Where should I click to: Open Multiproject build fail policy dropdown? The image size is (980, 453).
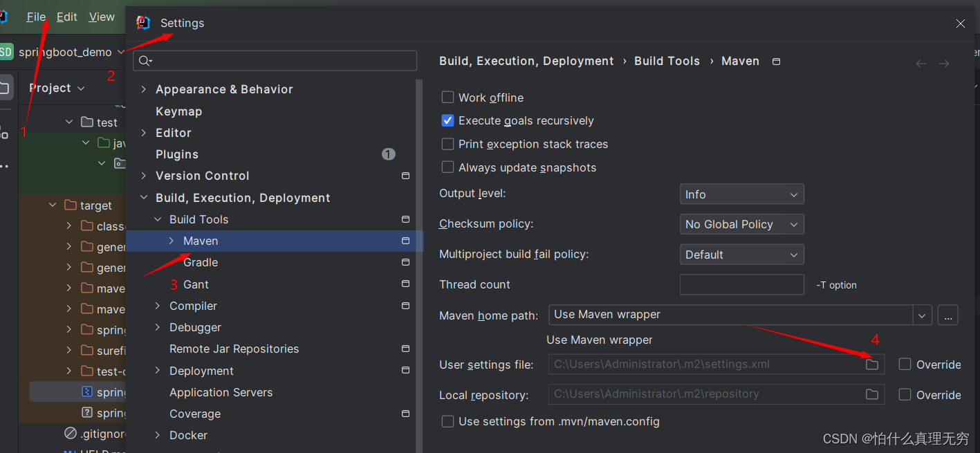(x=742, y=255)
